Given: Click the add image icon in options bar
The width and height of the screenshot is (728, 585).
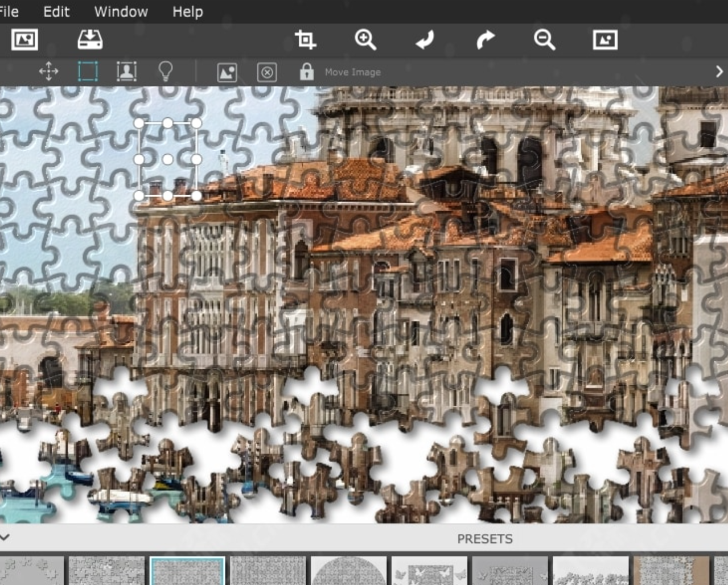Looking at the screenshot, I should pos(227,72).
